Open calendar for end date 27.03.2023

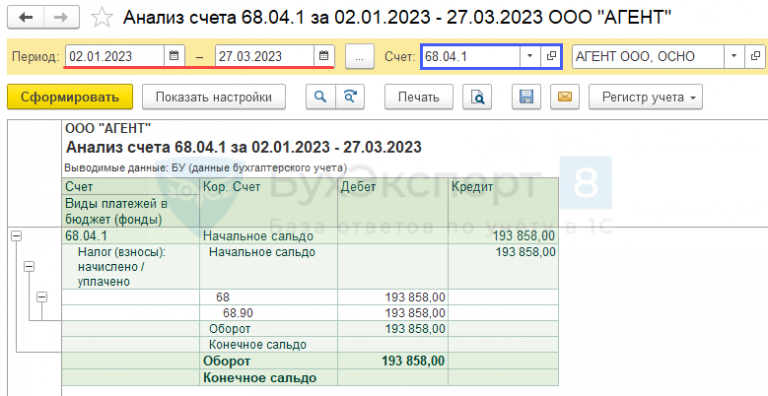click(x=324, y=56)
